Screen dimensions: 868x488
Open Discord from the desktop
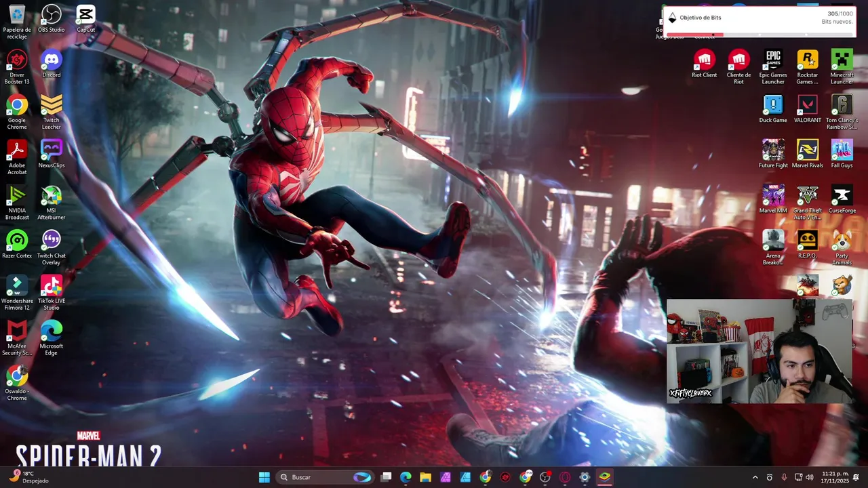(x=52, y=64)
